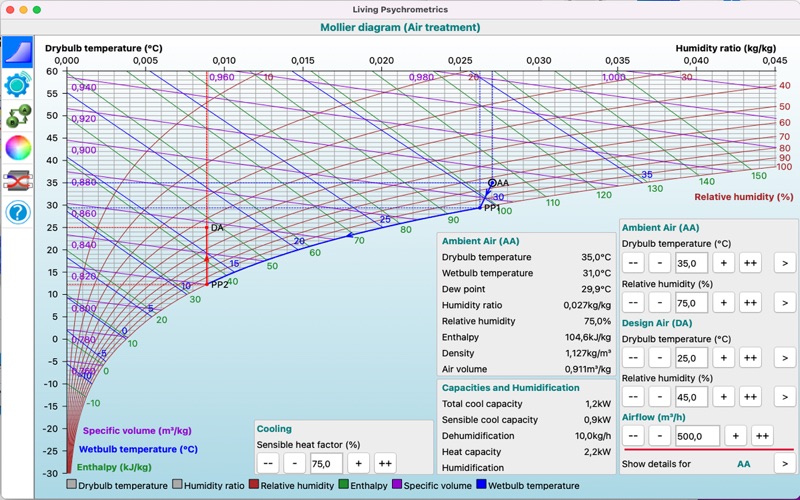The height and width of the screenshot is (500, 800).
Task: Click the Dew point 29,9°C value
Action: tap(596, 289)
